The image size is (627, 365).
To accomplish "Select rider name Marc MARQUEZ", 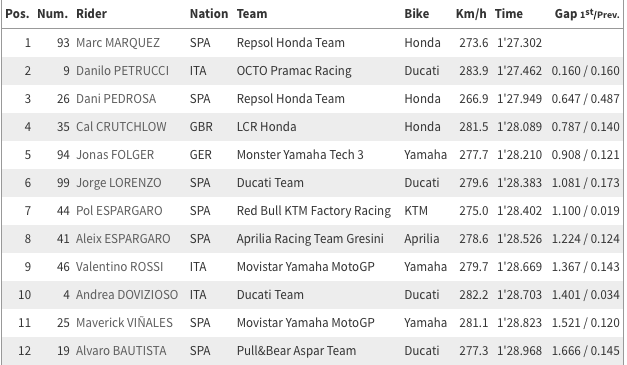I will coord(118,43).
